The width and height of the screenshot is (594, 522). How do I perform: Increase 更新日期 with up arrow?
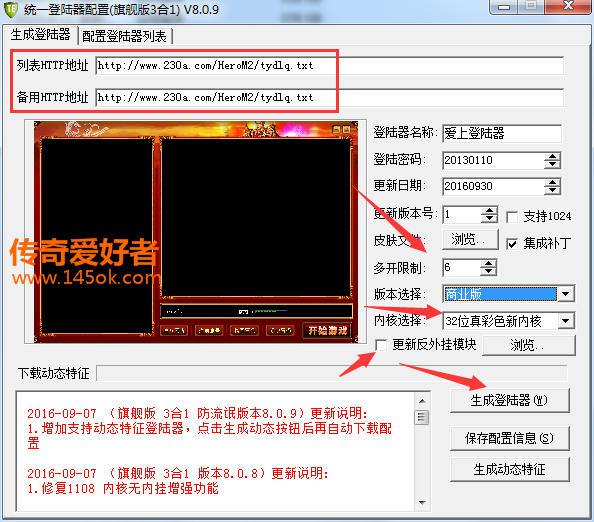pyautogui.click(x=553, y=182)
